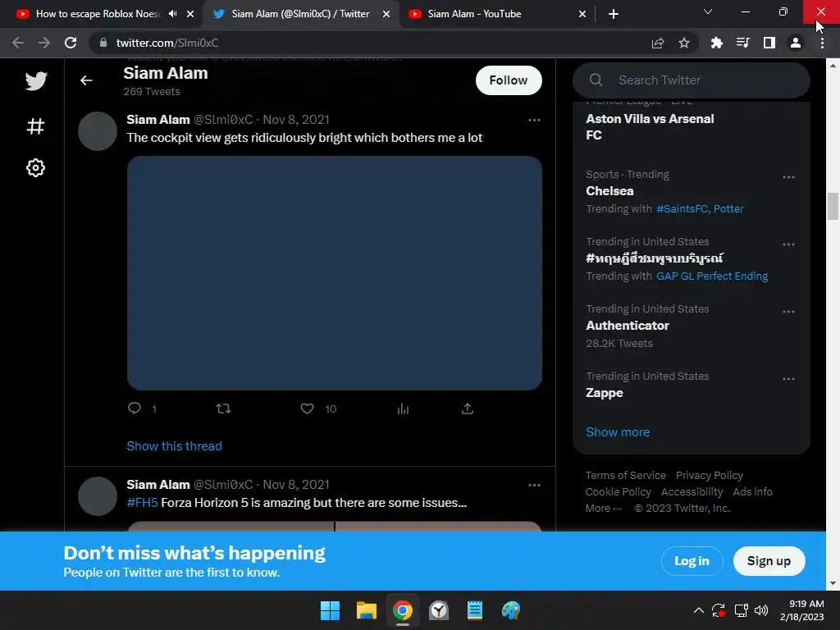
Task: View analytics of cockpit view tweet
Action: point(403,409)
